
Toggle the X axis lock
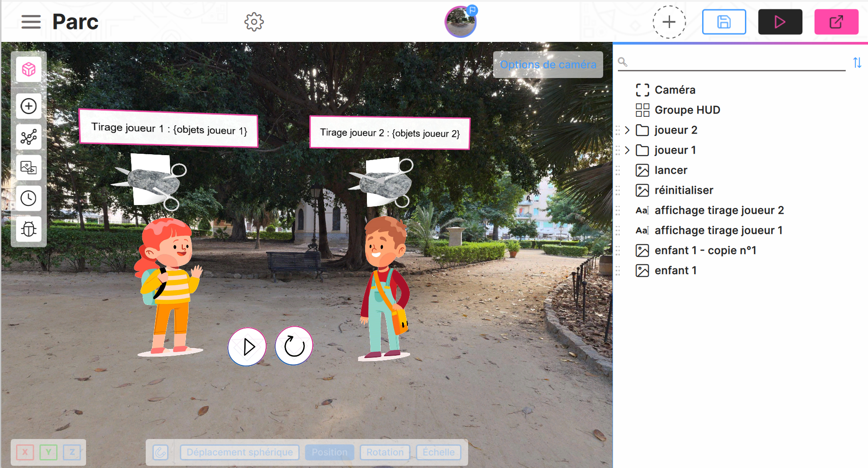[x=25, y=452]
